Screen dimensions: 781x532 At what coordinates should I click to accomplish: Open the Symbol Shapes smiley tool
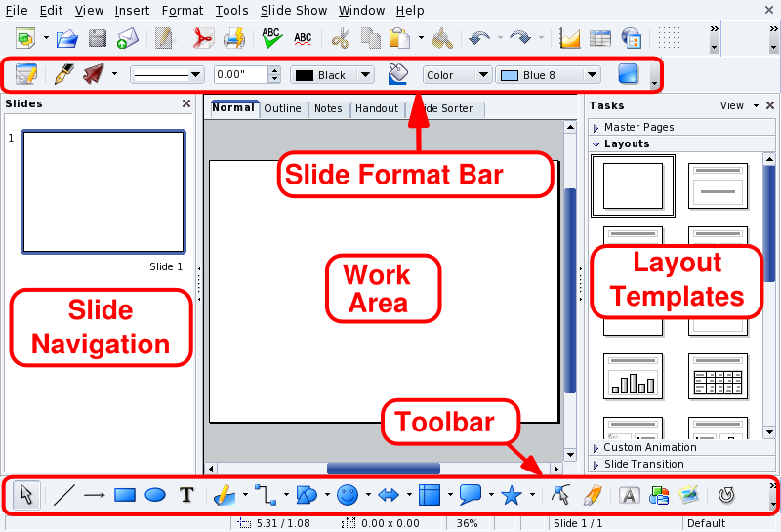(x=347, y=495)
